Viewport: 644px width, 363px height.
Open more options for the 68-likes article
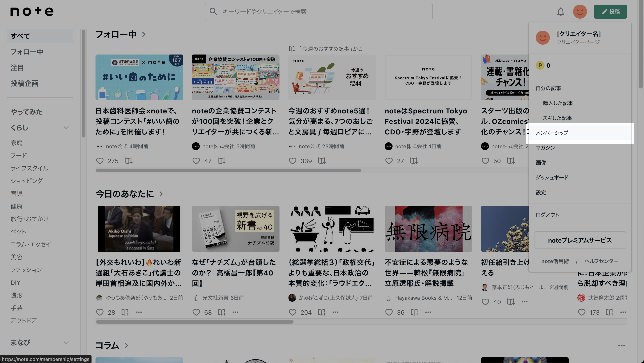235,312
